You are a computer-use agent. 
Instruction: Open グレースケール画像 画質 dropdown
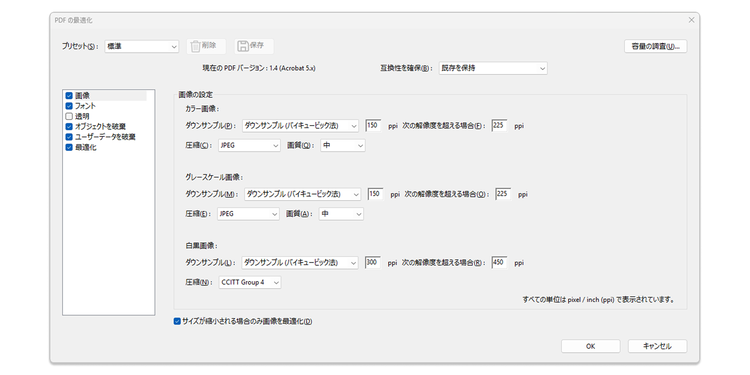click(341, 214)
